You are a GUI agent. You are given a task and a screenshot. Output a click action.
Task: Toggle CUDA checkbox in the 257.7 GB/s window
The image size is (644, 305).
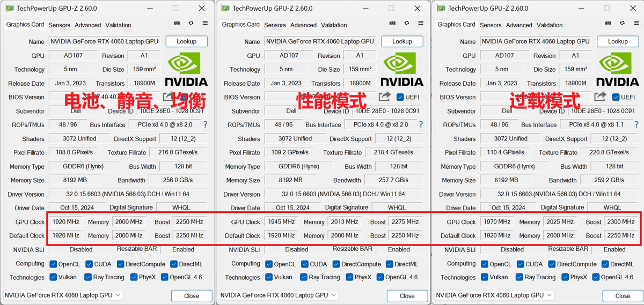click(x=305, y=264)
